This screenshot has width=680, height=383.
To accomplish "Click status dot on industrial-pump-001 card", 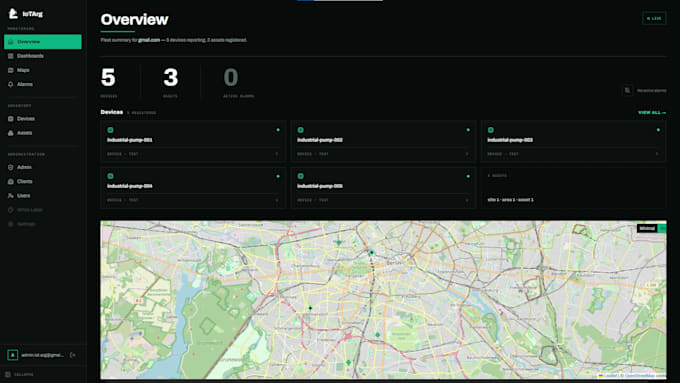I will point(278,130).
